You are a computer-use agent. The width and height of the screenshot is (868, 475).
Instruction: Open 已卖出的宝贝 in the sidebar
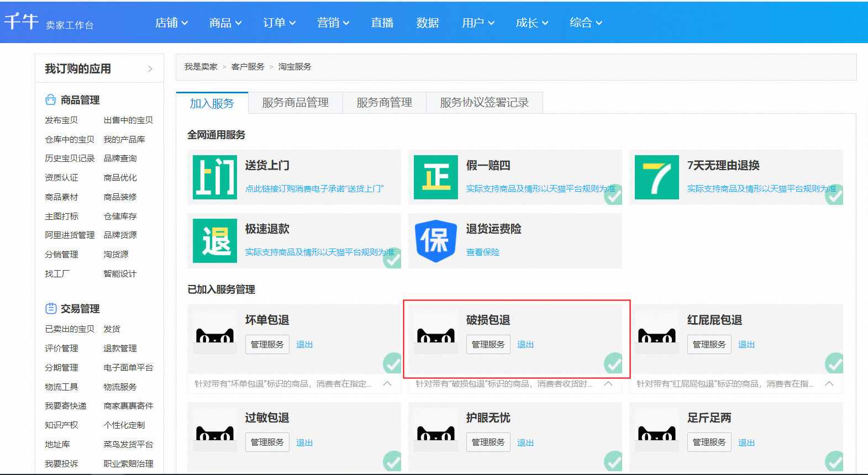(x=70, y=329)
